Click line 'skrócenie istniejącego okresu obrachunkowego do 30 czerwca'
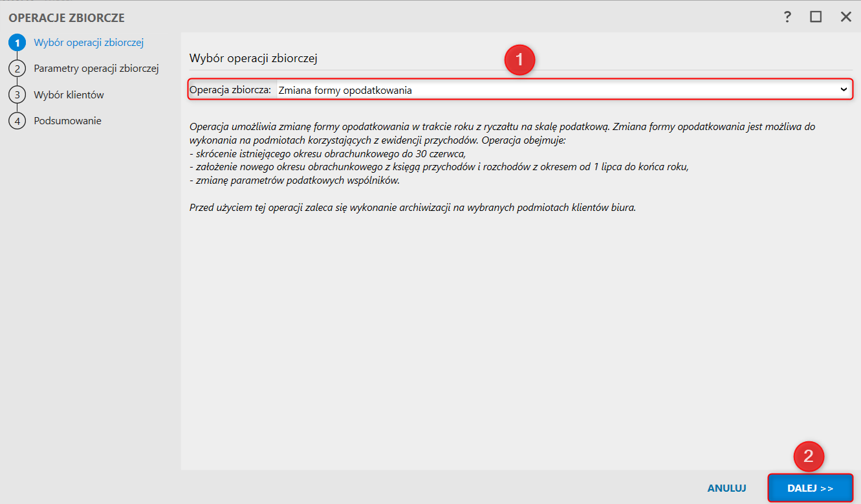This screenshot has width=861, height=504. (328, 153)
